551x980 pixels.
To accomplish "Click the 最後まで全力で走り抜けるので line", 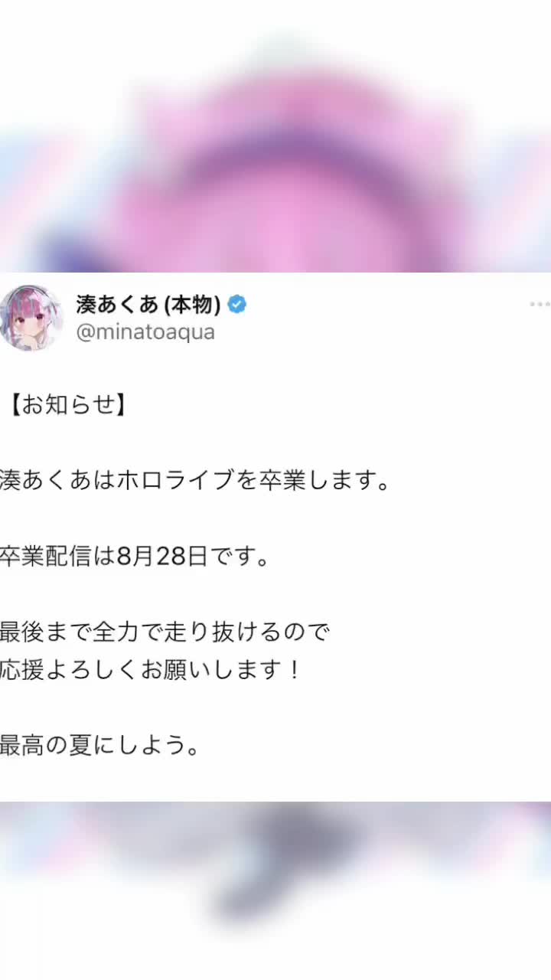I will coord(165,632).
